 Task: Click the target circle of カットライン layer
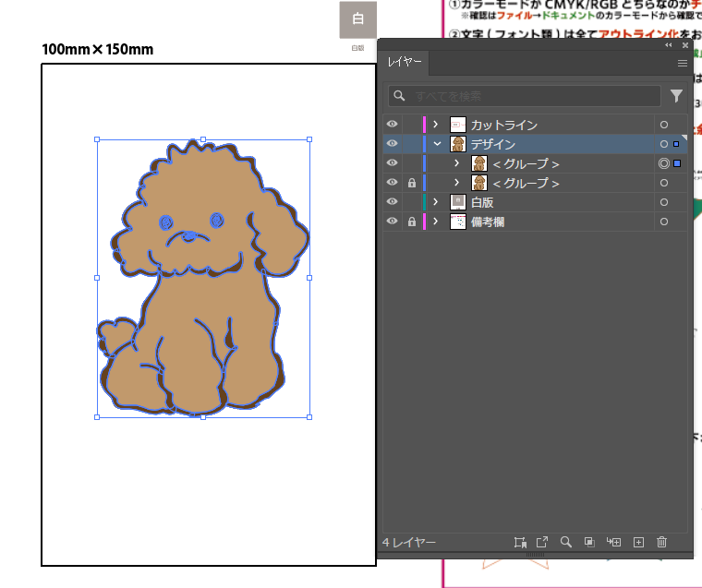[x=663, y=125]
